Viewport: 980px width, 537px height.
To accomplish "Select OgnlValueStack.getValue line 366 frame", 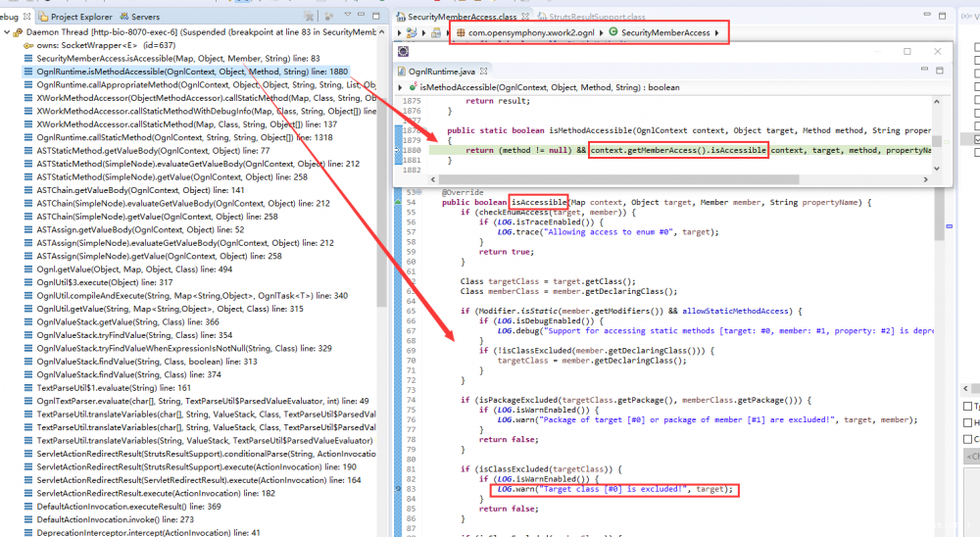I will (127, 322).
